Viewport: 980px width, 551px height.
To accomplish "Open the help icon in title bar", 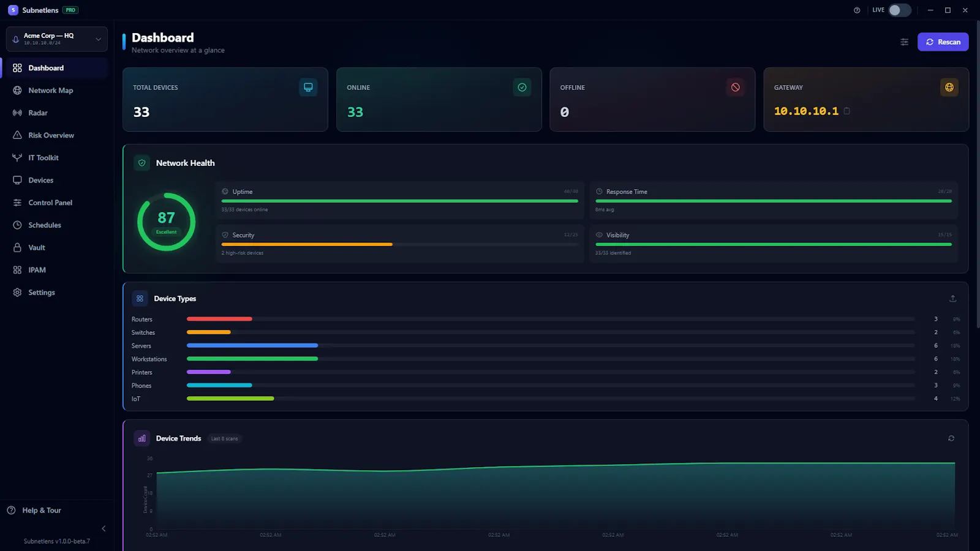I will pos(857,10).
